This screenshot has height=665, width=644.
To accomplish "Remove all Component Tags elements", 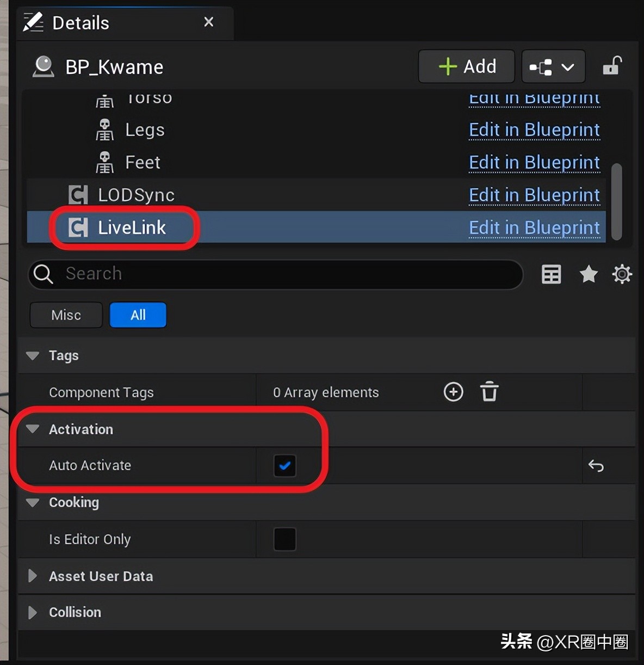I will (489, 392).
